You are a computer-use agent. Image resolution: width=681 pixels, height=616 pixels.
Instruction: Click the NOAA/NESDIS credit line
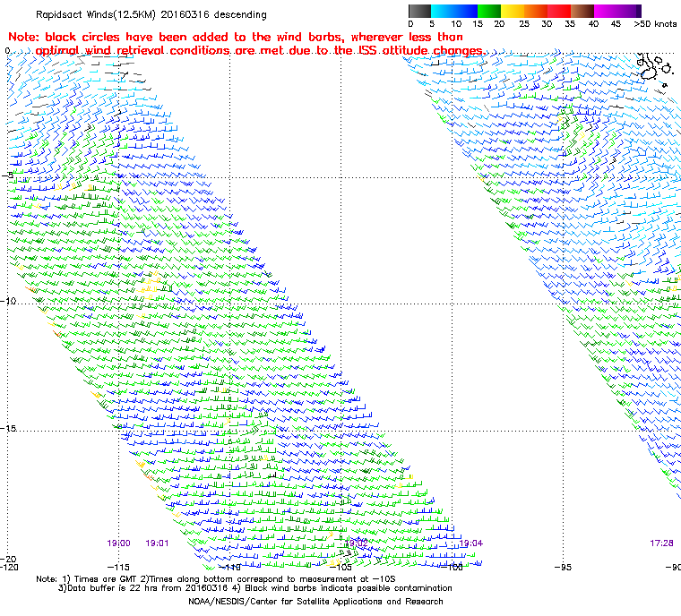[315, 602]
